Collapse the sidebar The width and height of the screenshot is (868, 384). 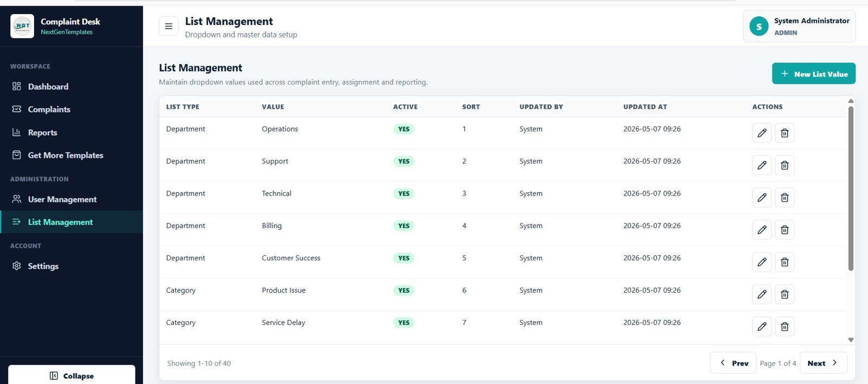point(72,376)
